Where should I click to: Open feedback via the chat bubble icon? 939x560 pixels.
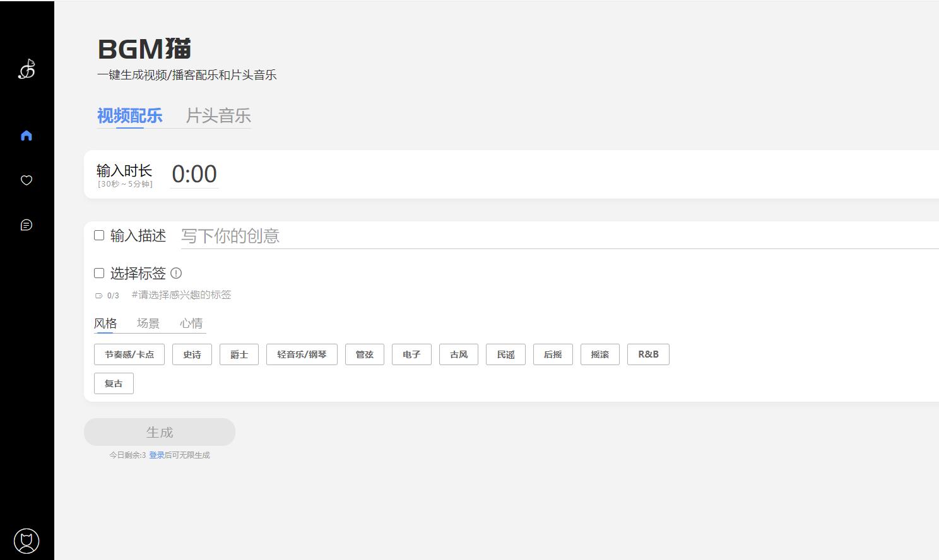click(x=27, y=225)
